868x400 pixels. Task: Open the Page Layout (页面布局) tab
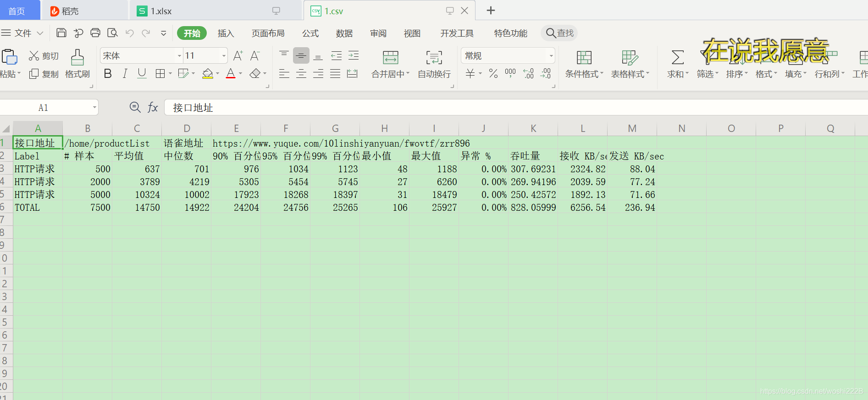[268, 33]
